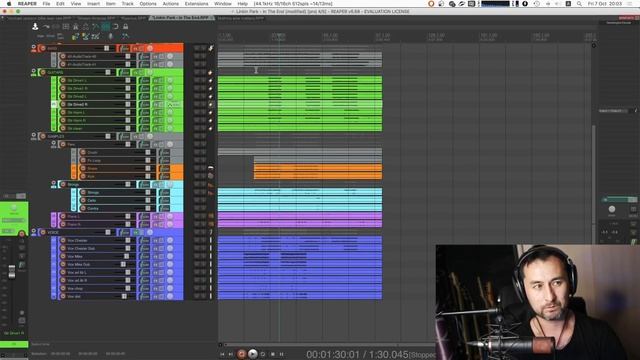Arm the Gtr Drive1 R track for recording

(63, 88)
